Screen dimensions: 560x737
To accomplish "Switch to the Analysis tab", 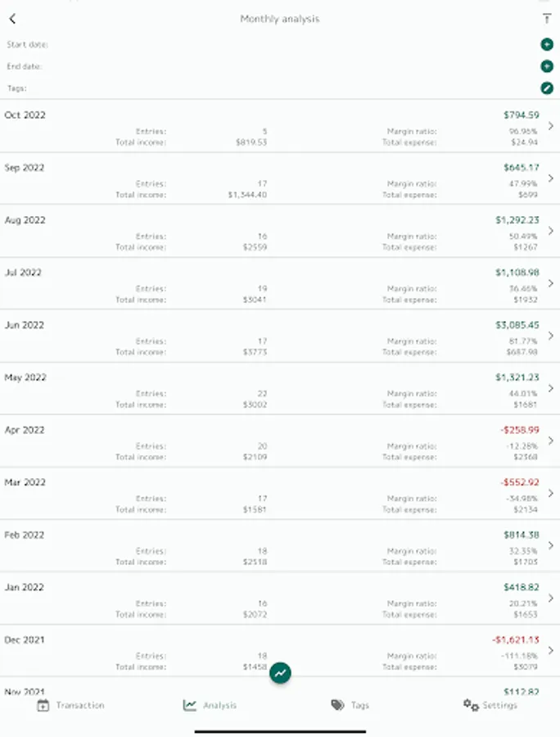I will coord(210,705).
